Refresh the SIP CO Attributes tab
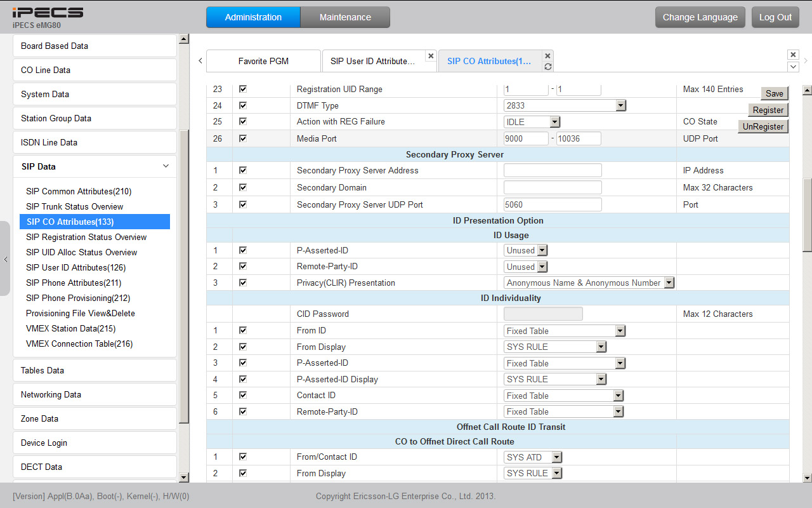This screenshot has height=508, width=812. 548,67
